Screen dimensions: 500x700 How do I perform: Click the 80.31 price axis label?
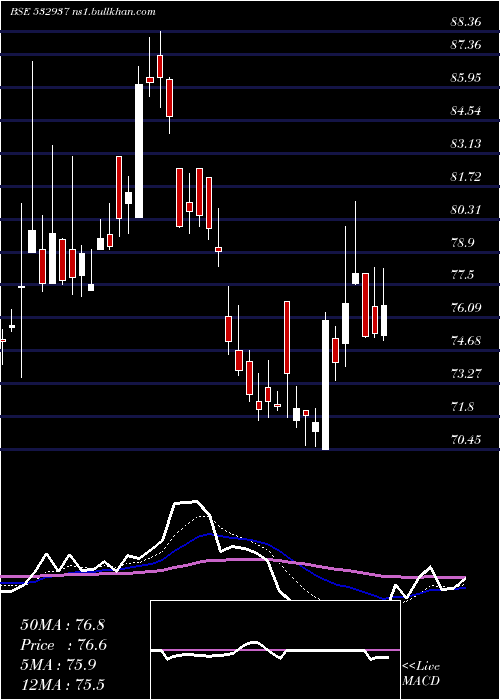point(466,209)
